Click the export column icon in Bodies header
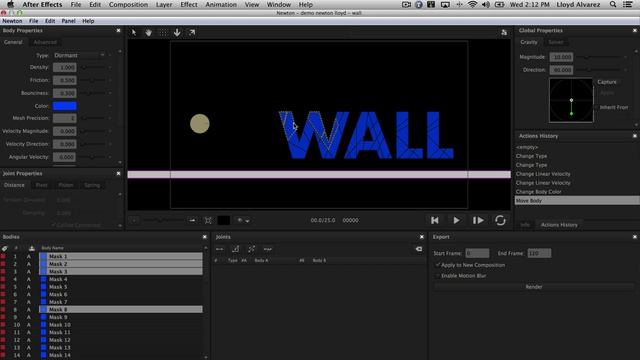640x360 pixels. (32, 248)
